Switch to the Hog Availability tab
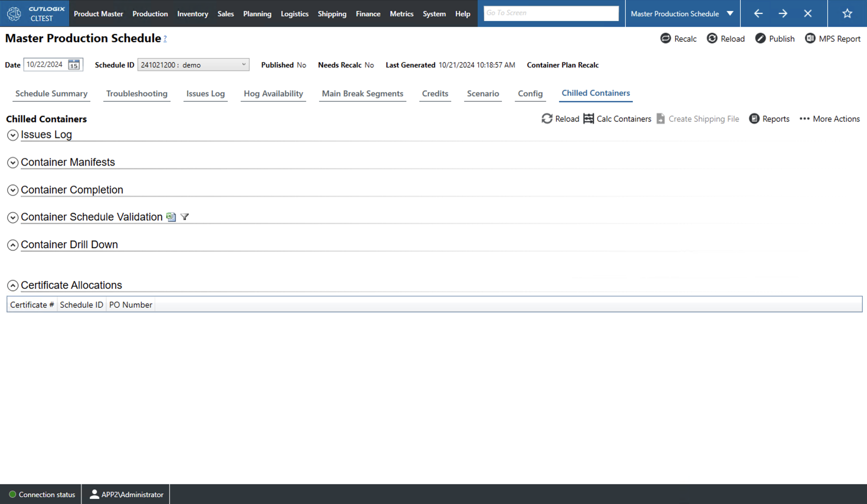867x504 pixels. pyautogui.click(x=273, y=93)
